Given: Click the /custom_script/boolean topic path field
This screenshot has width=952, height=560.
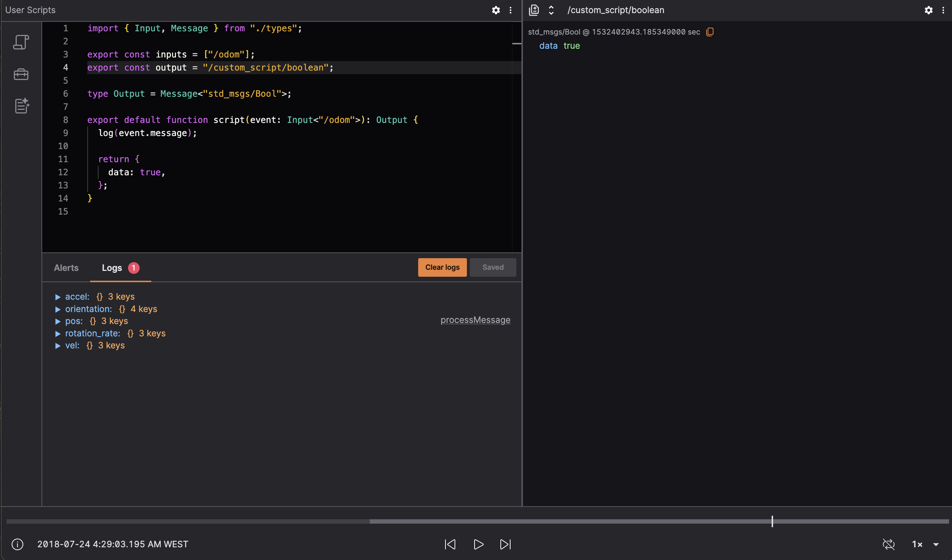Looking at the screenshot, I should pos(616,10).
